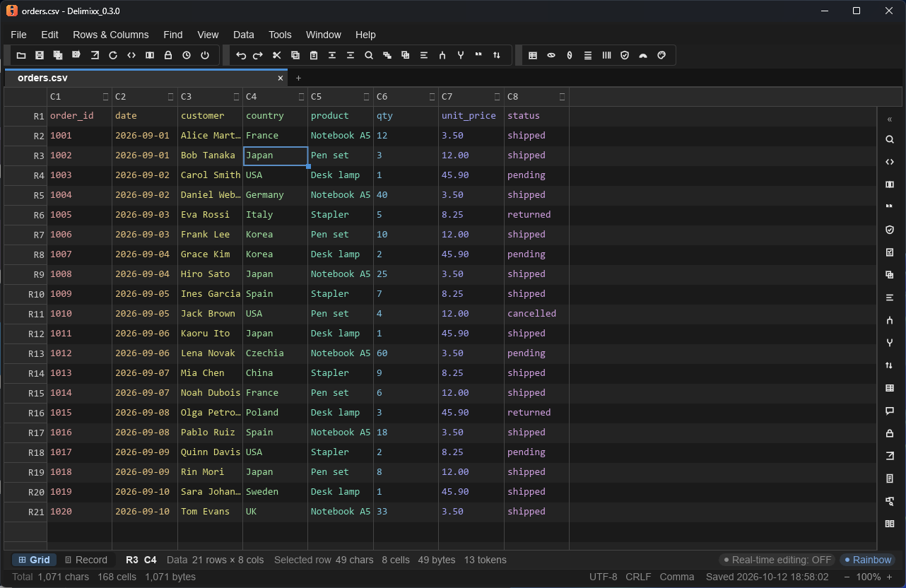Open the Rows & Columns menu
Screen dimensions: 906x588
coord(111,35)
